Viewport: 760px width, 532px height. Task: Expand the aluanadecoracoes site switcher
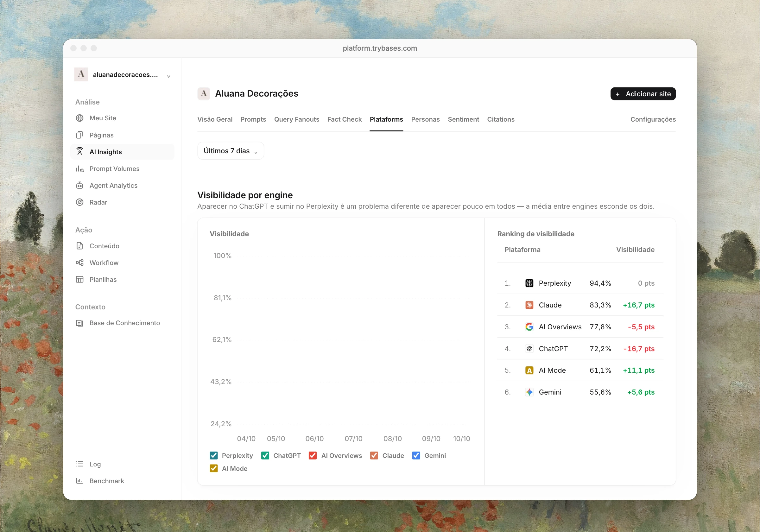123,75
